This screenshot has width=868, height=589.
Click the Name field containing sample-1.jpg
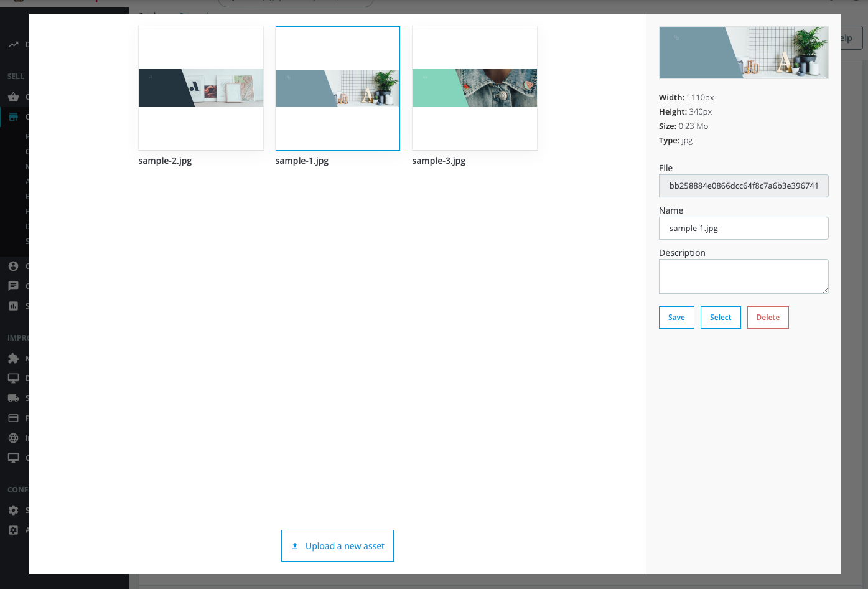click(744, 229)
